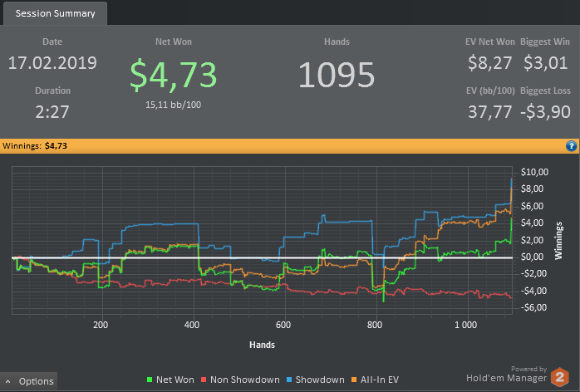Click the hands count 1095
This screenshot has height=392, width=580.
337,75
